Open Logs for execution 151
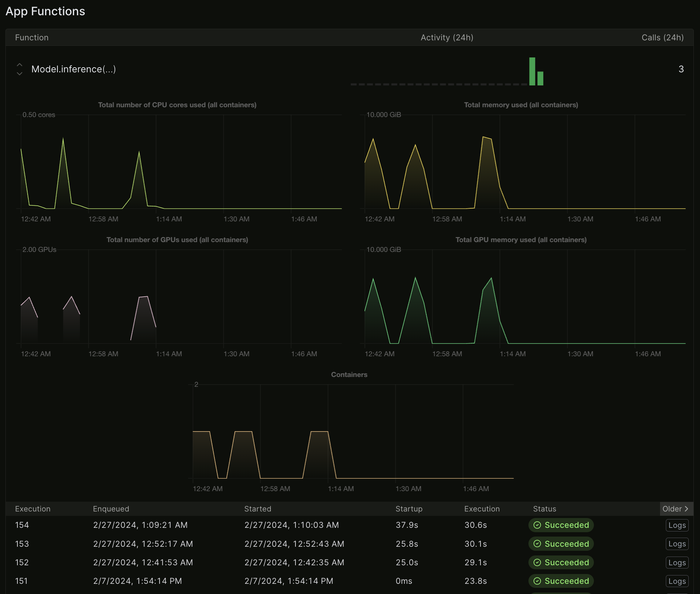Screen dimensions: 700x594 677,581
